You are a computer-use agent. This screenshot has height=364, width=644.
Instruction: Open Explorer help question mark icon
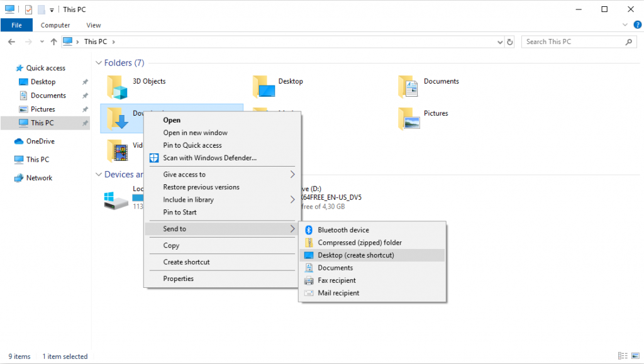pyautogui.click(x=638, y=25)
